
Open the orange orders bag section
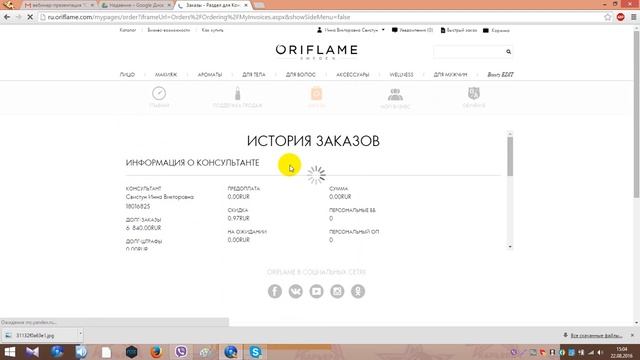[x=316, y=94]
